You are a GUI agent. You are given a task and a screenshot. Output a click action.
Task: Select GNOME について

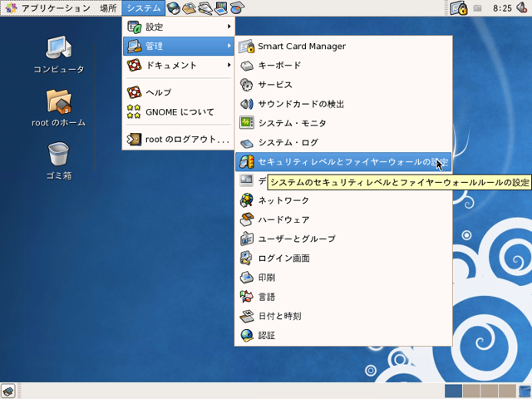(179, 111)
